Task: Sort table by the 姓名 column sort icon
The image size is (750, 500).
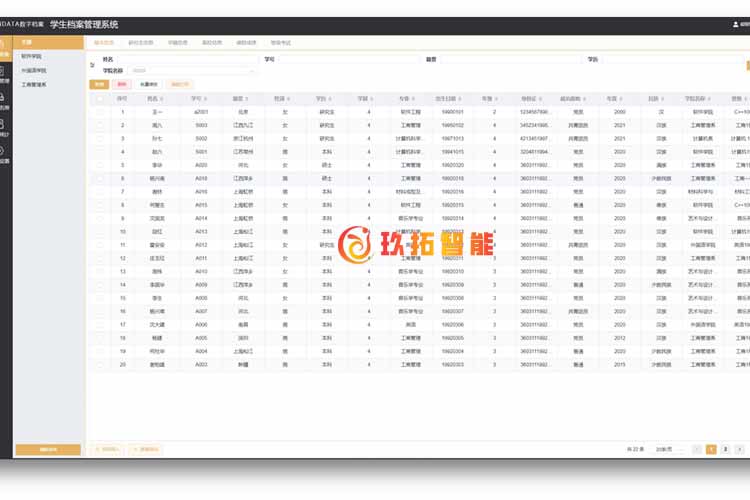Action: tap(161, 99)
